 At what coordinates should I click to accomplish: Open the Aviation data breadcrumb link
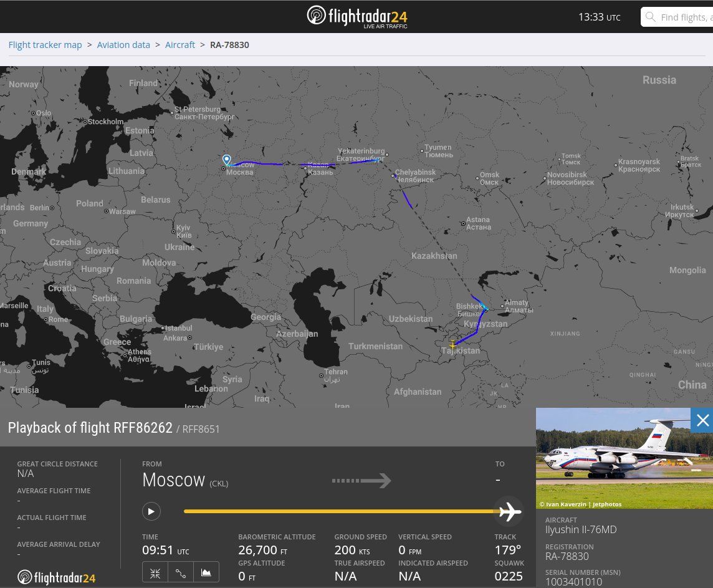pyautogui.click(x=123, y=44)
